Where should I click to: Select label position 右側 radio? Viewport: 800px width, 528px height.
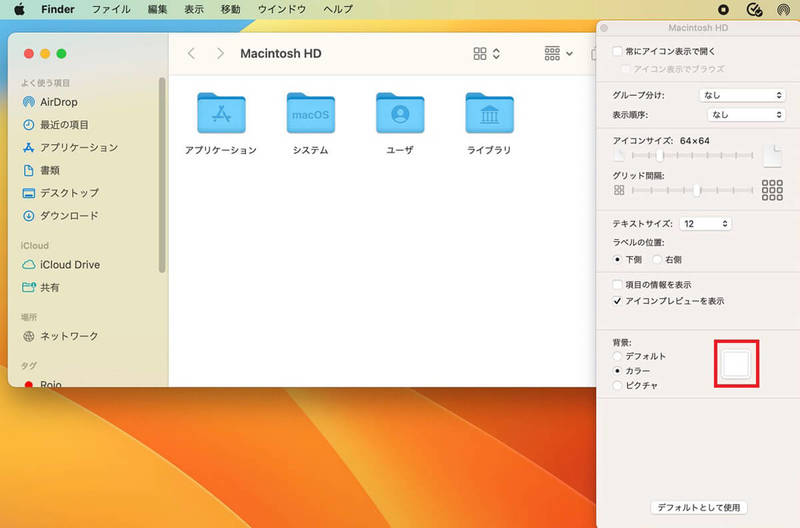coord(657,260)
